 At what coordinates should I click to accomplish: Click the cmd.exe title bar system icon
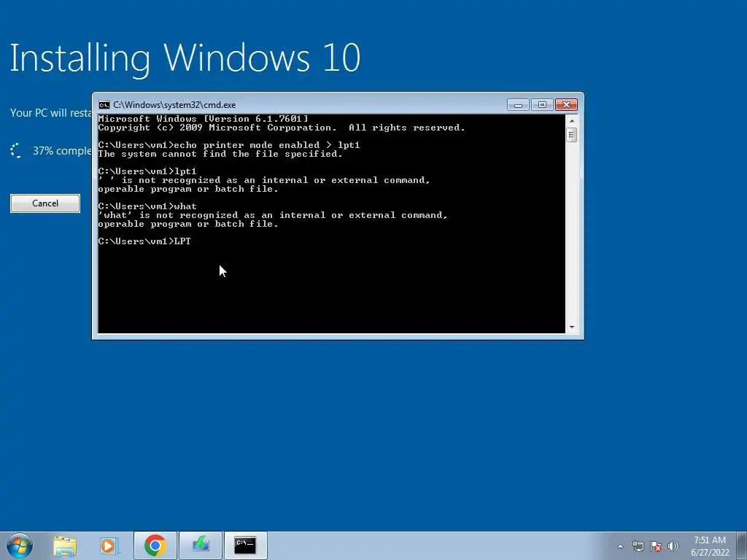(104, 105)
